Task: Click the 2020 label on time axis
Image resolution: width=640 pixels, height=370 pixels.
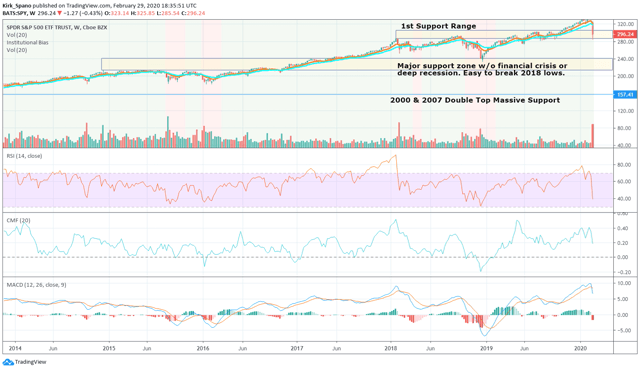Action: coord(580,348)
